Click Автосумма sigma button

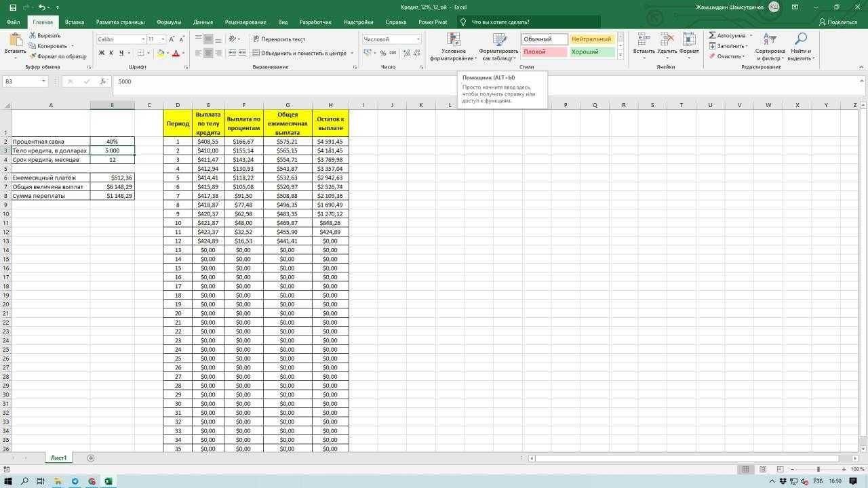click(727, 35)
